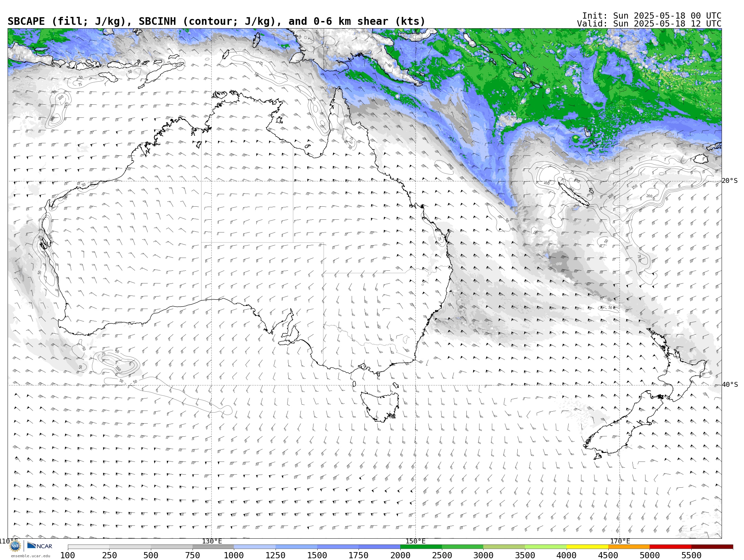Pick the dark green colorbar swatch at 2000
Image resolution: width=744 pixels, height=560 pixels.
pyautogui.click(x=421, y=547)
